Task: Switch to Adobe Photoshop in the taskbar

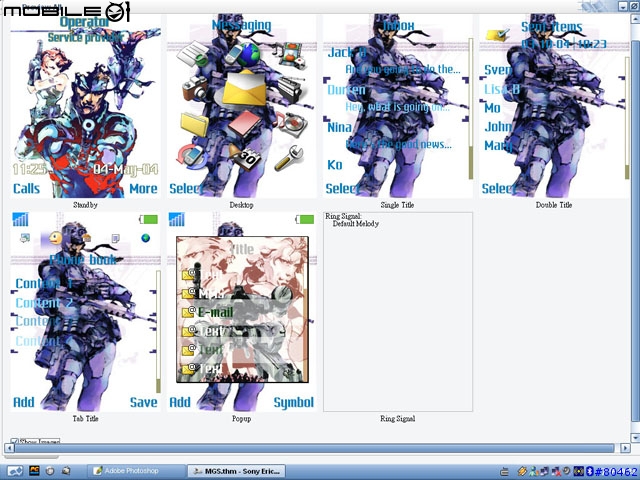Action: point(136,471)
